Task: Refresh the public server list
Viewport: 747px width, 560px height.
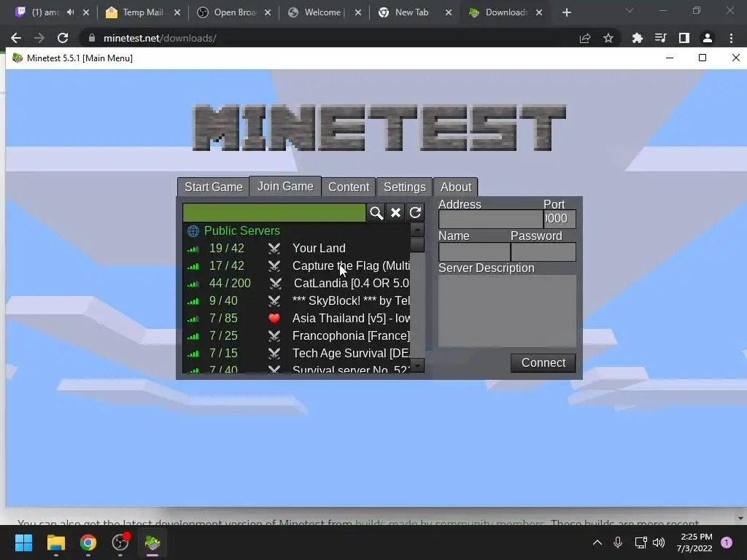Action: pyautogui.click(x=415, y=213)
